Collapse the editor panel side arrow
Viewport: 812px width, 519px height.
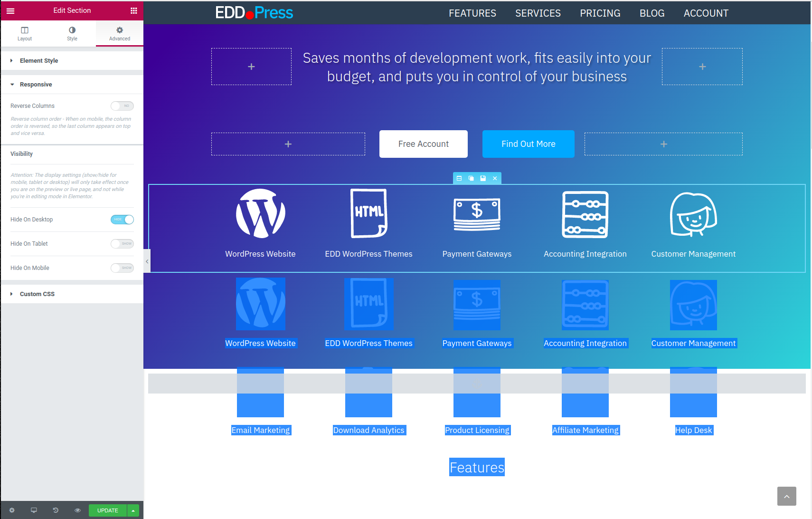147,261
